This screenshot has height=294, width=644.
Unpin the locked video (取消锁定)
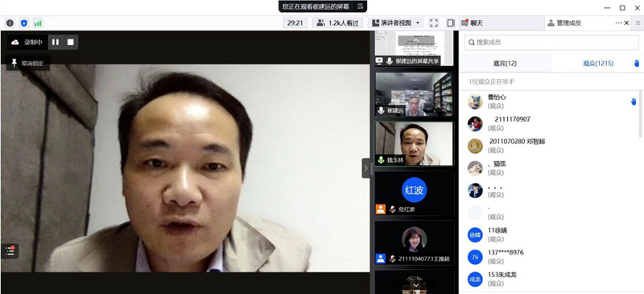pyautogui.click(x=28, y=64)
